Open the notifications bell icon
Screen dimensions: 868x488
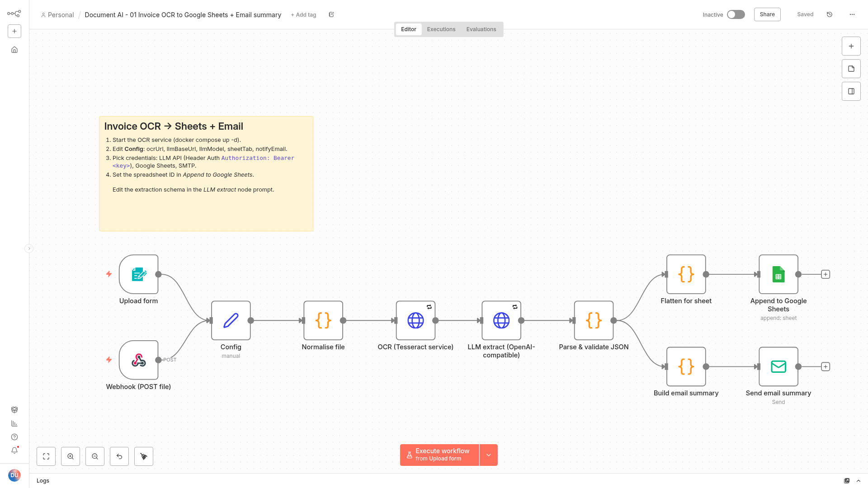point(14,450)
